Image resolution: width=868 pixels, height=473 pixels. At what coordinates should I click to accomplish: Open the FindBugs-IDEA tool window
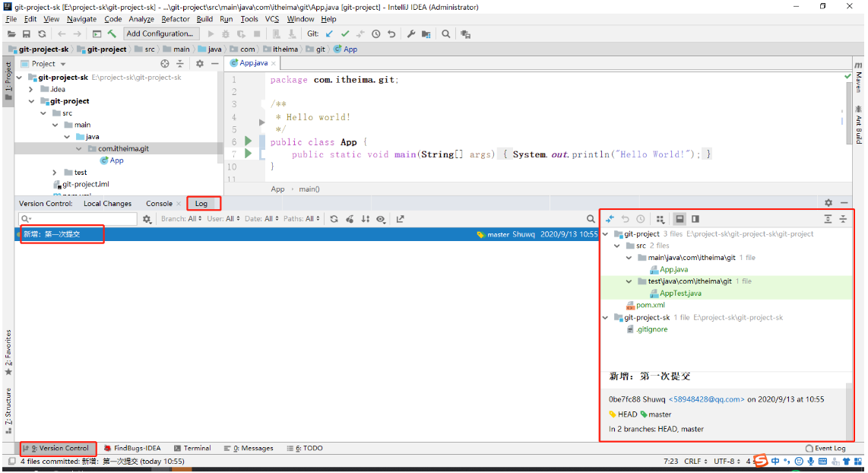coord(132,448)
